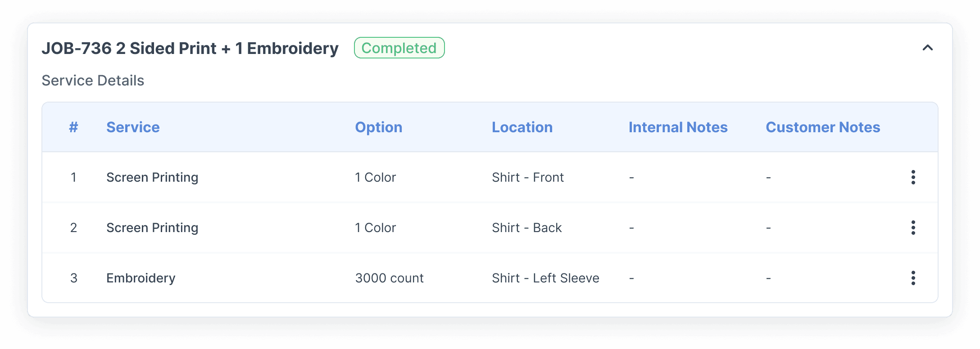Collapse the JOB-736 card with chevron
980x349 pixels.
927,48
